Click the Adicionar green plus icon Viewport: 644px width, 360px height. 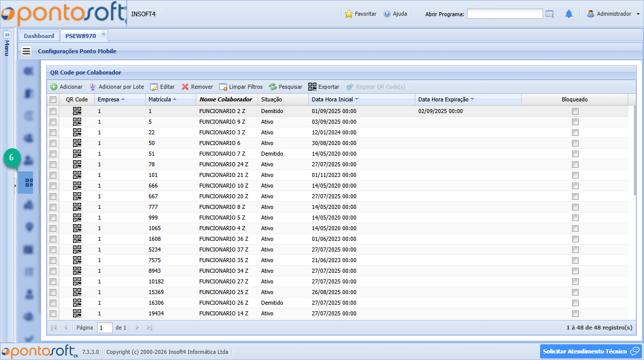(53, 87)
